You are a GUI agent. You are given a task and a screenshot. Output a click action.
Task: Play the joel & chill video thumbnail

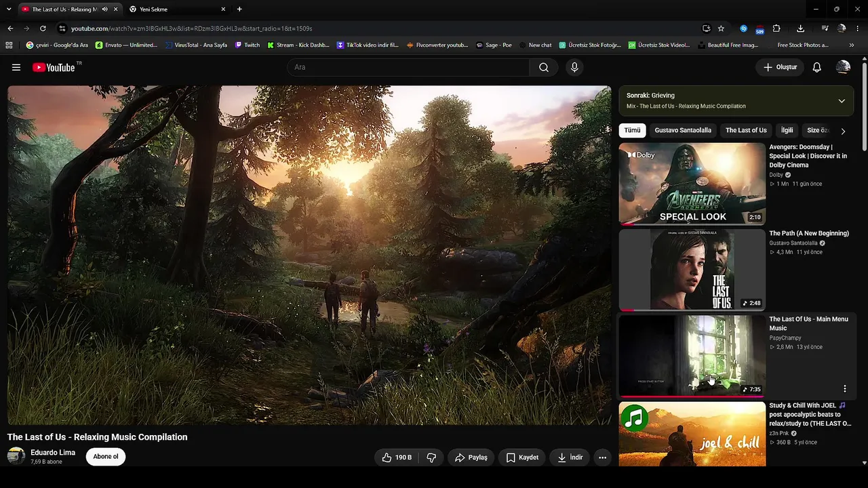(x=692, y=434)
